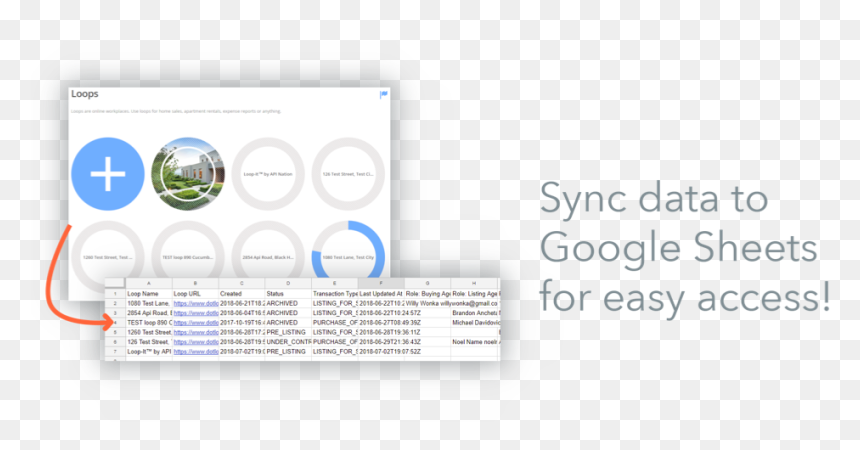The width and height of the screenshot is (860, 450).
Task: Click the 'Created' header cell
Action: pyautogui.click(x=242, y=294)
